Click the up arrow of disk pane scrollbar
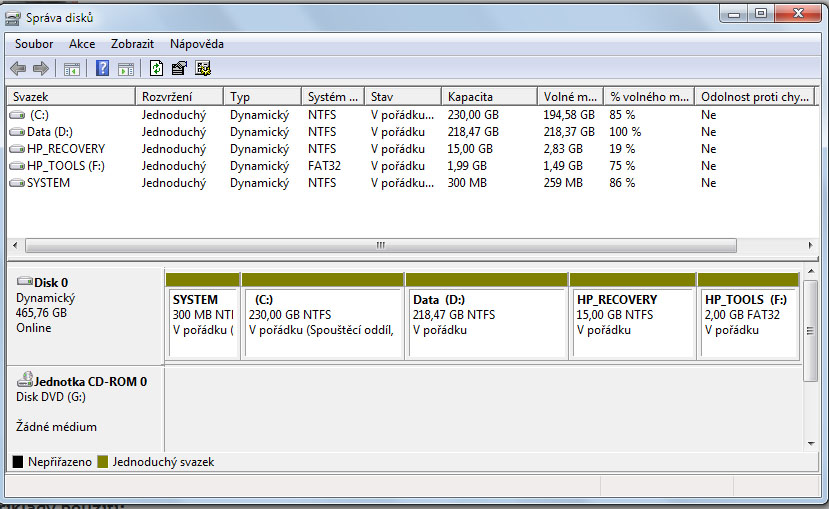The image size is (829, 509). [x=811, y=271]
